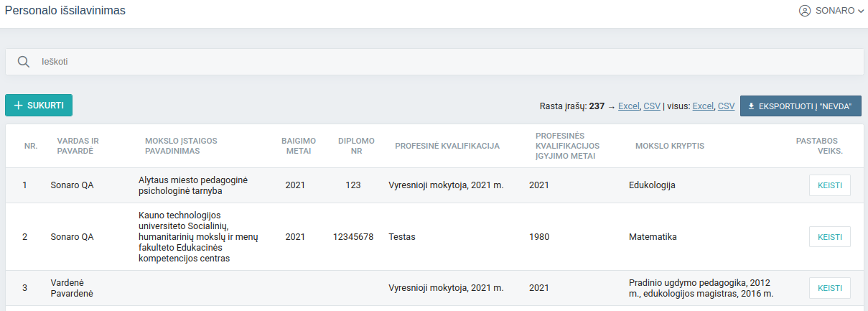Click the download icon on export button
This screenshot has height=311, width=868.
click(x=751, y=106)
